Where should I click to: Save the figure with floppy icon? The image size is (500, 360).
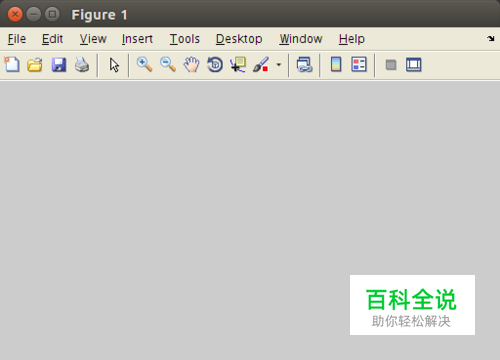point(59,65)
